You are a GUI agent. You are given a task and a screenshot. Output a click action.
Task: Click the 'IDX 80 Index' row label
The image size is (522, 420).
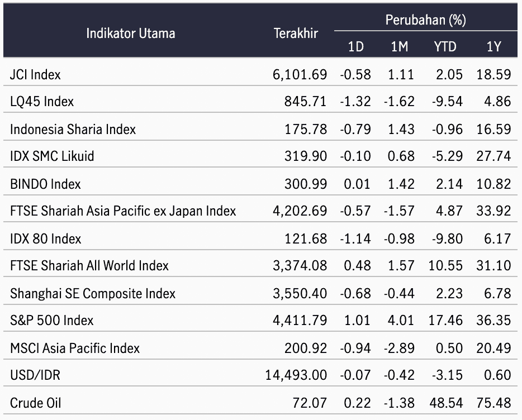pos(46,239)
